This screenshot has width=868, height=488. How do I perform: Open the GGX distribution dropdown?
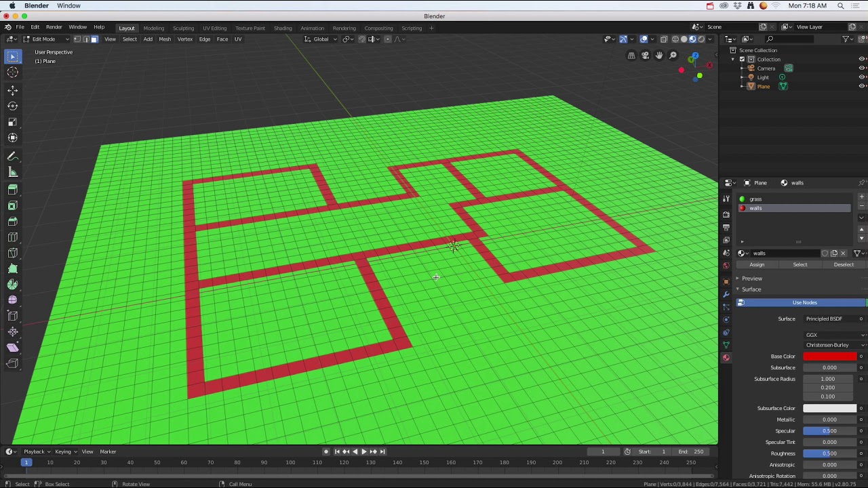point(835,335)
